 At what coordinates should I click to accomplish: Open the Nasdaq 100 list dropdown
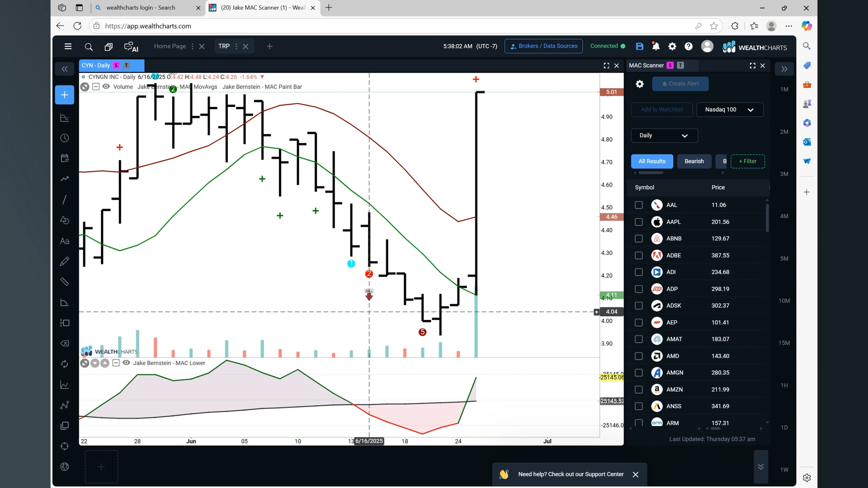[x=730, y=109]
